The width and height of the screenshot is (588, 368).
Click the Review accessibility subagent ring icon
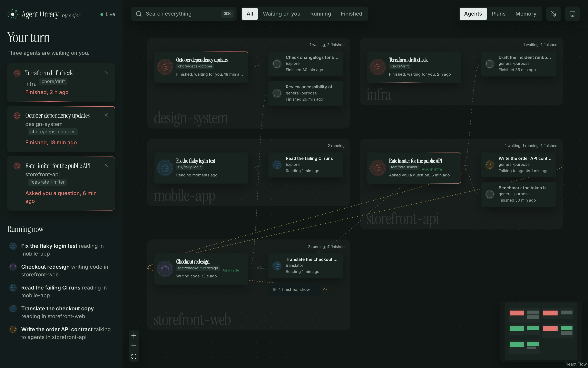point(277,93)
